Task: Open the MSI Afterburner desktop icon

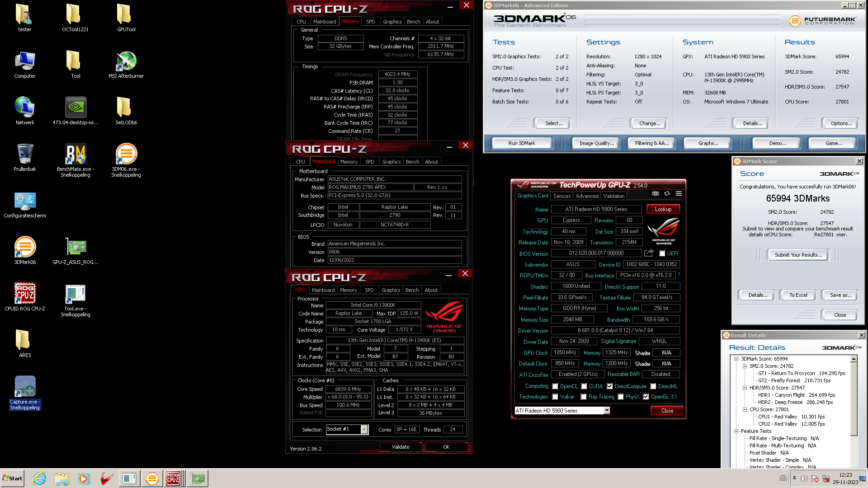Action: point(126,65)
